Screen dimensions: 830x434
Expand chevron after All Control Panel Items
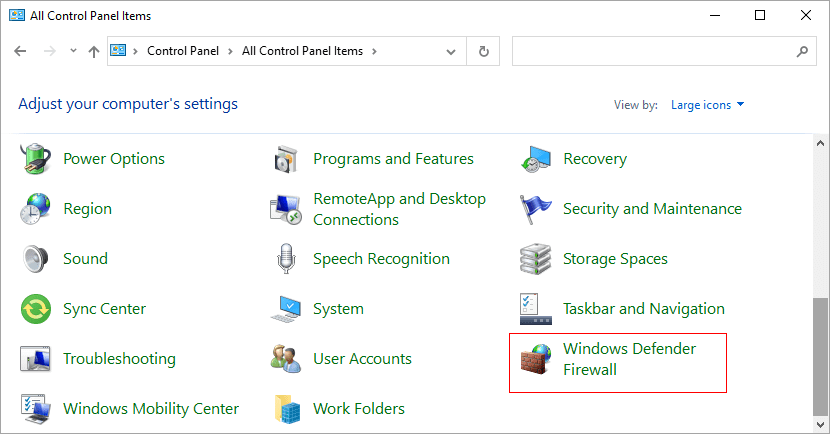[x=374, y=51]
